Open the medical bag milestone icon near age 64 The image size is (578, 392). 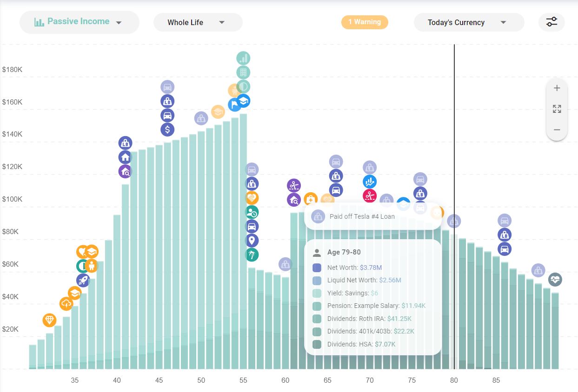[310, 200]
